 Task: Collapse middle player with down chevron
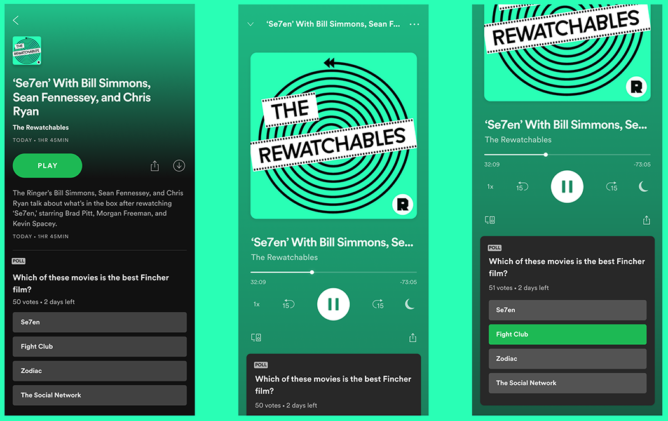pos(250,24)
